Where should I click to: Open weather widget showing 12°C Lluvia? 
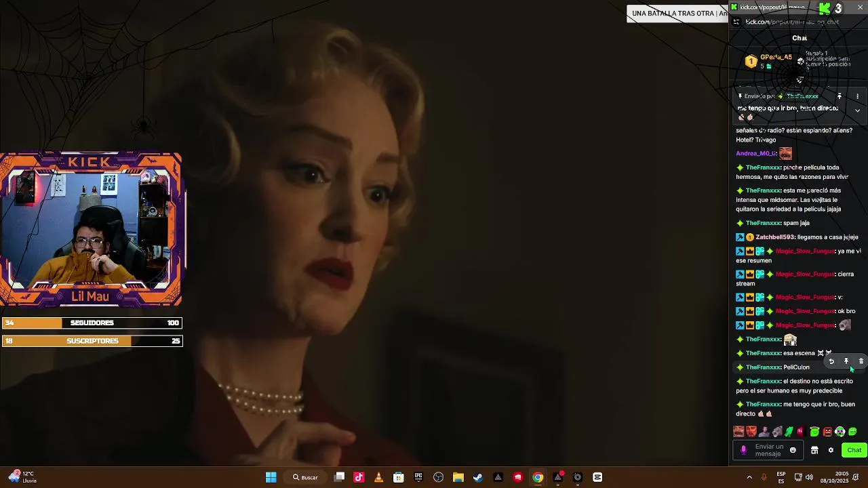[22, 477]
